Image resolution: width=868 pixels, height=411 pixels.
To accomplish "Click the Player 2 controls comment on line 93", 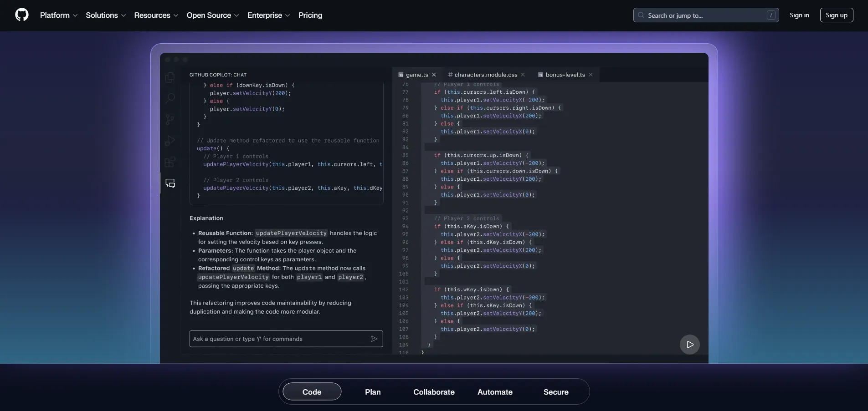I will (467, 218).
